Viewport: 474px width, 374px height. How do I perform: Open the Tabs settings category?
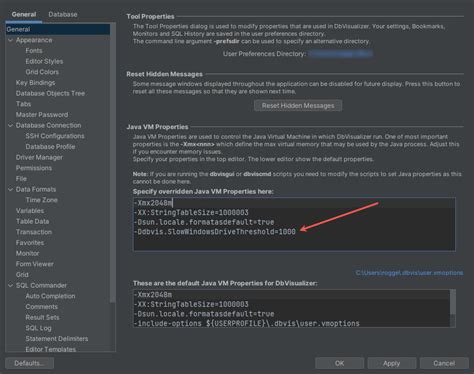[x=23, y=104]
